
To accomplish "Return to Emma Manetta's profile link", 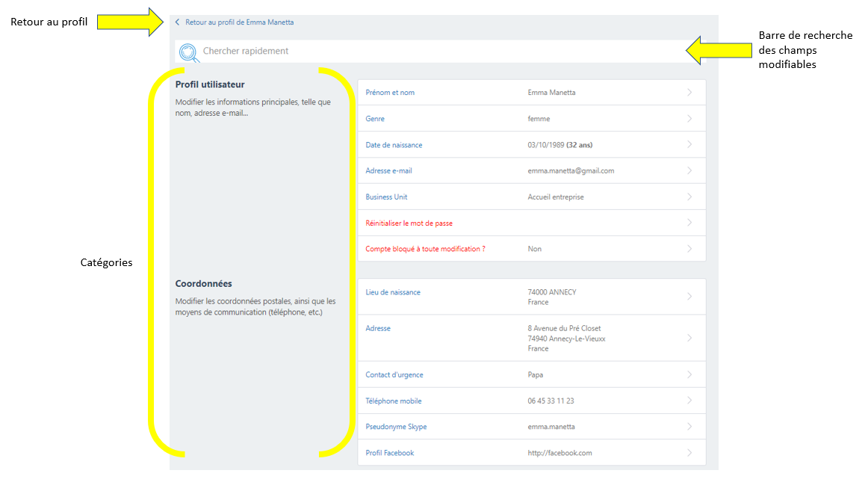I will (x=239, y=22).
